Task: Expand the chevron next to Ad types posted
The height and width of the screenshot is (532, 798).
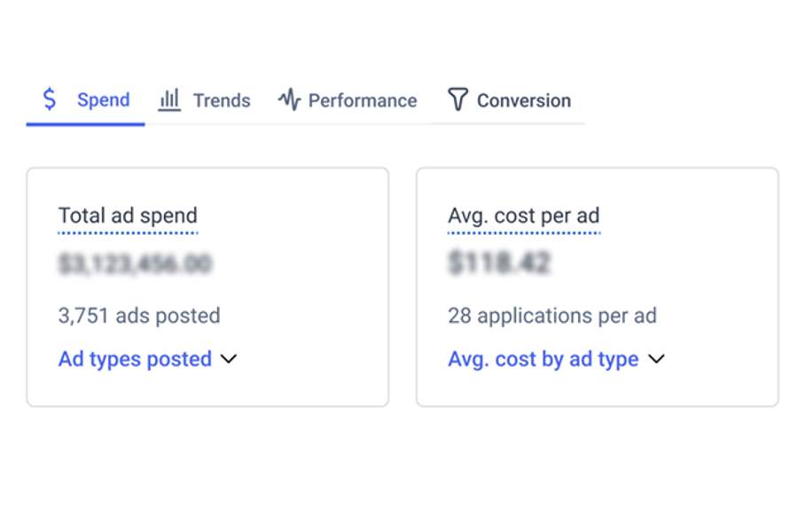Action: click(x=229, y=359)
